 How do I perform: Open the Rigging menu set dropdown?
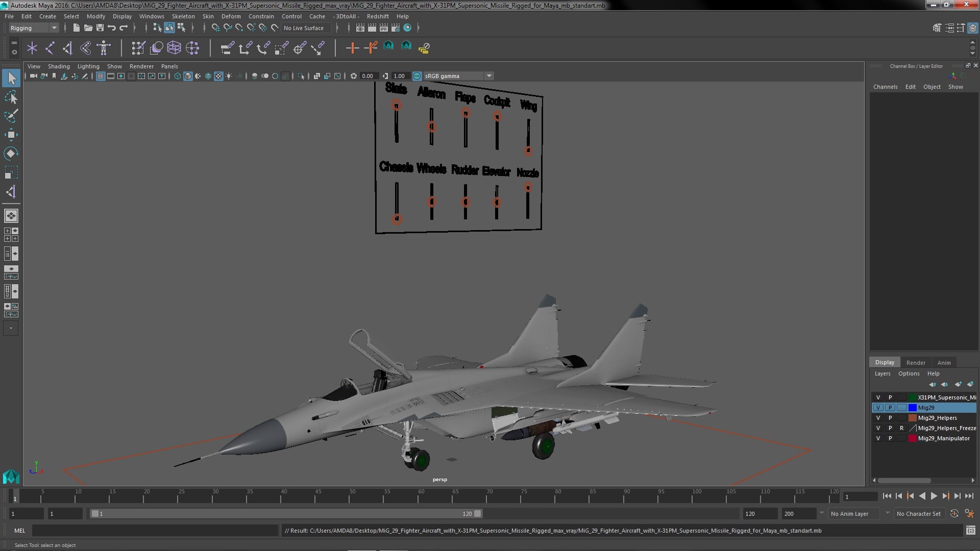click(34, 28)
